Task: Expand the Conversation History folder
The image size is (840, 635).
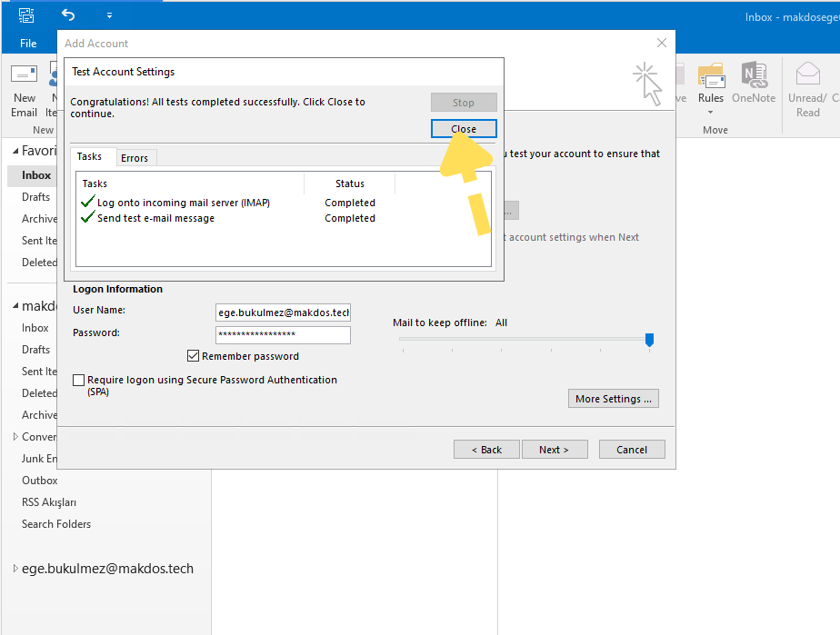Action: (x=15, y=437)
